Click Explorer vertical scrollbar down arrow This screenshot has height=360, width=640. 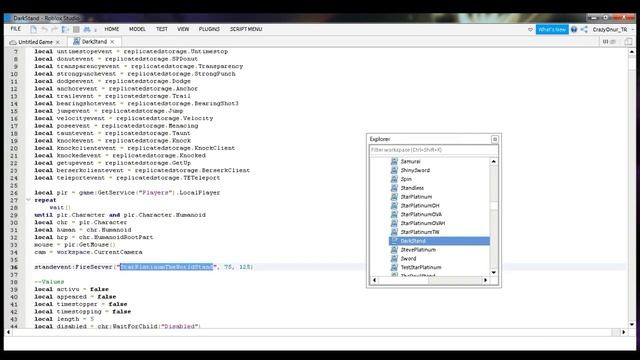[x=493, y=272]
